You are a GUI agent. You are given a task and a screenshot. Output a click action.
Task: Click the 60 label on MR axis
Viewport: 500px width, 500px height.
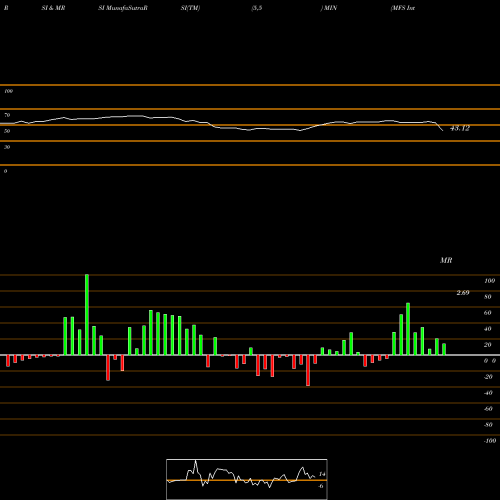[x=488, y=313]
